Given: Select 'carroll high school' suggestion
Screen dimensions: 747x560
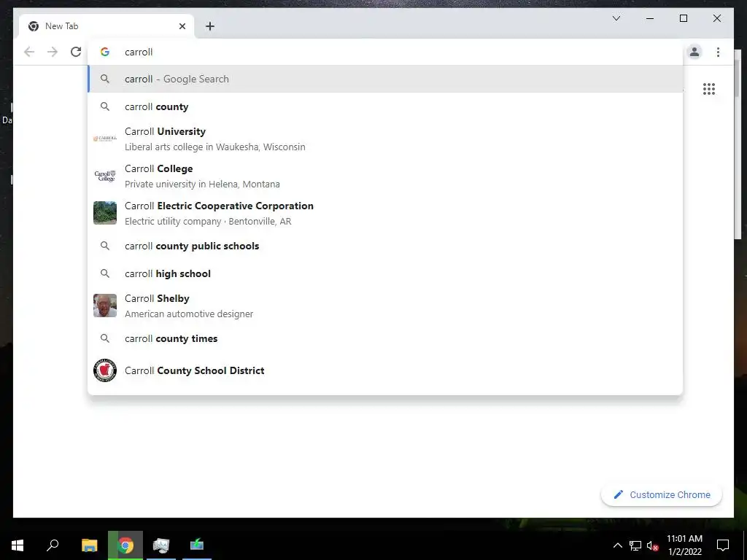Looking at the screenshot, I should pyautogui.click(x=385, y=274).
